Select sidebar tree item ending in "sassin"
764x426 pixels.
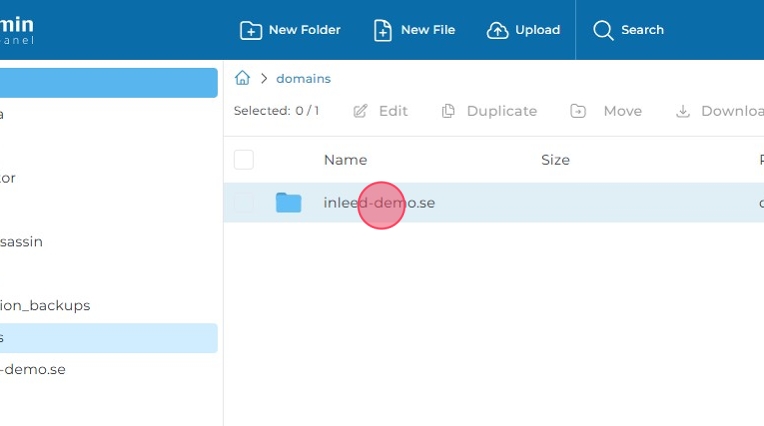[x=21, y=241]
